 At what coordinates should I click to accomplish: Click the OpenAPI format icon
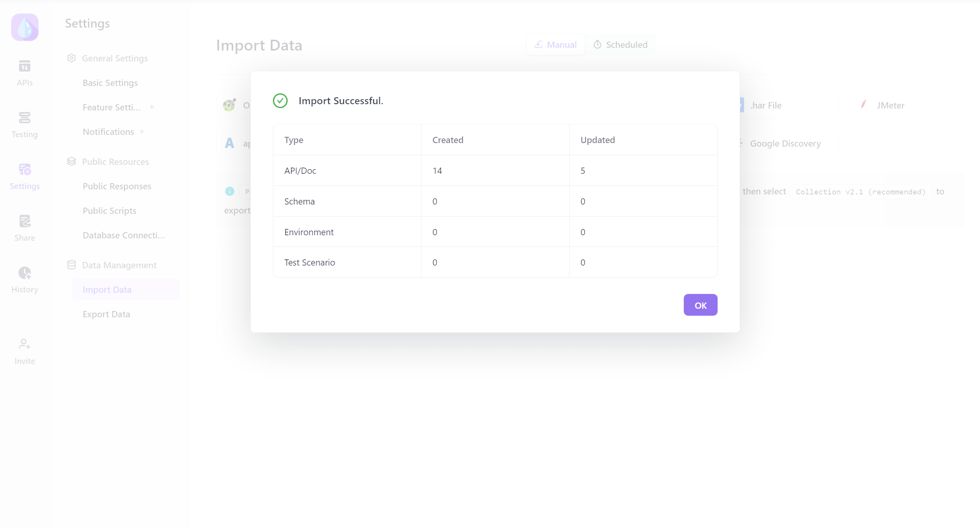pos(229,105)
